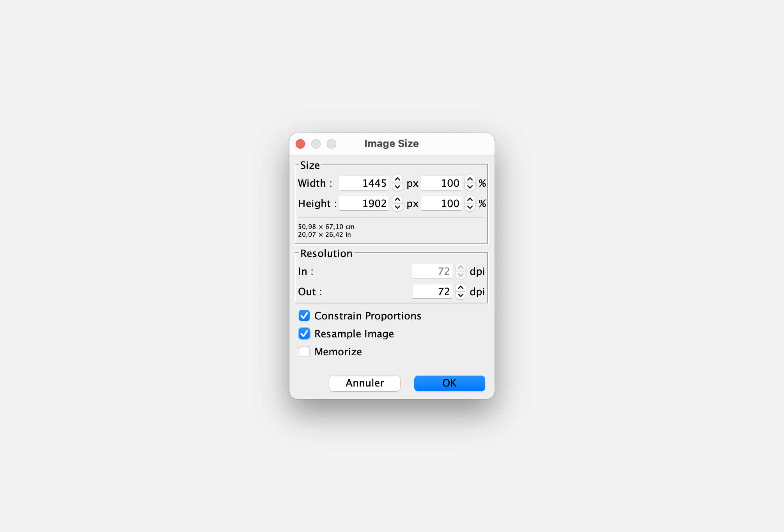784x532 pixels.
Task: Focus the Width percent field
Action: [442, 183]
